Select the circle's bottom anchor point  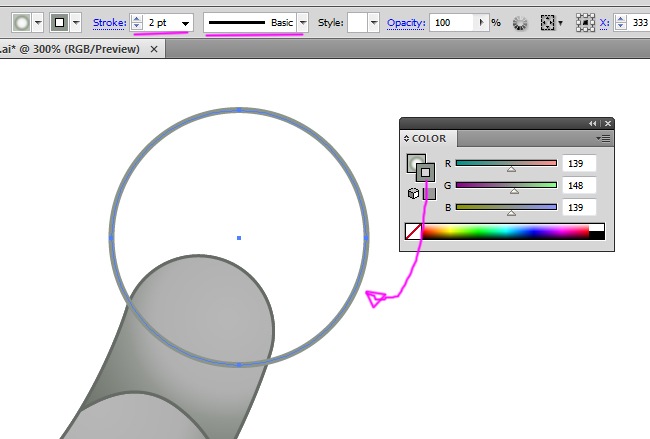(239, 365)
